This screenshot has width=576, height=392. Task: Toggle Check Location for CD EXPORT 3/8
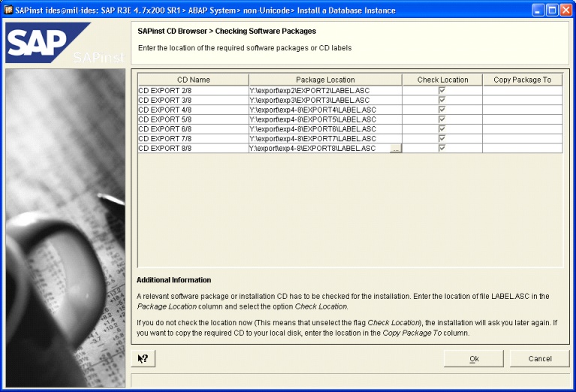(x=442, y=100)
